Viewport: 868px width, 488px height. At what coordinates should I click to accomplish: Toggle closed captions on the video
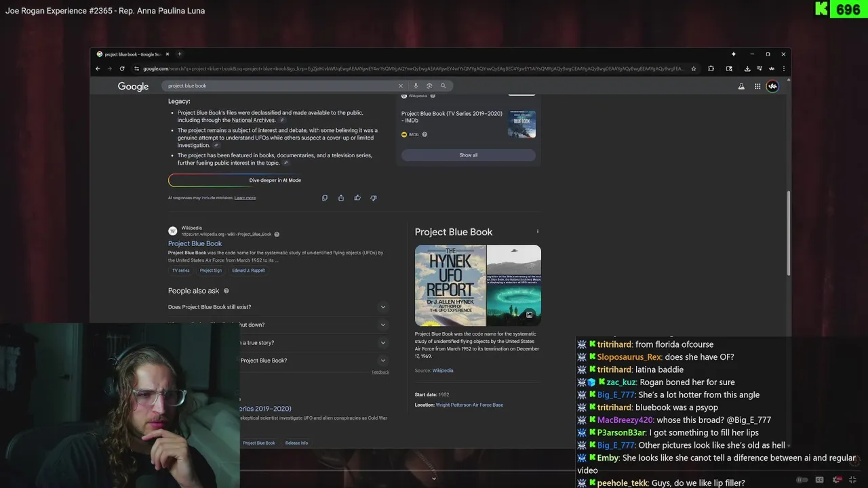pyautogui.click(x=820, y=480)
